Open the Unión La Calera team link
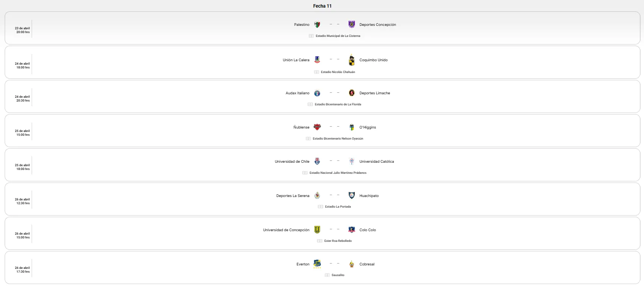This screenshot has height=289, width=644. point(296,60)
